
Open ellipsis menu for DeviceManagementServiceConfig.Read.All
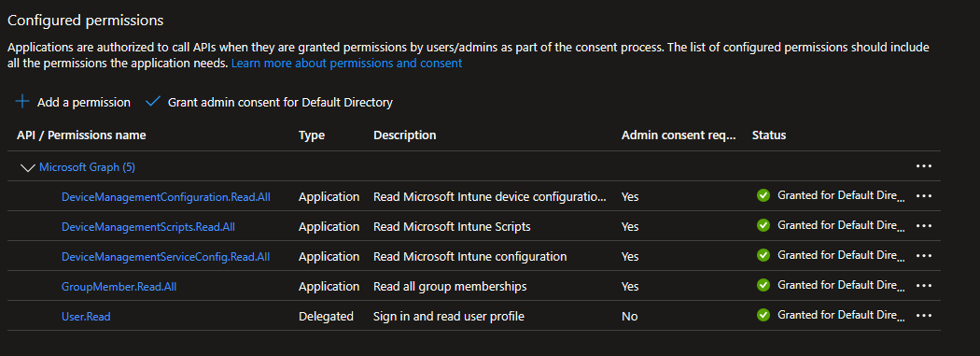pos(923,256)
